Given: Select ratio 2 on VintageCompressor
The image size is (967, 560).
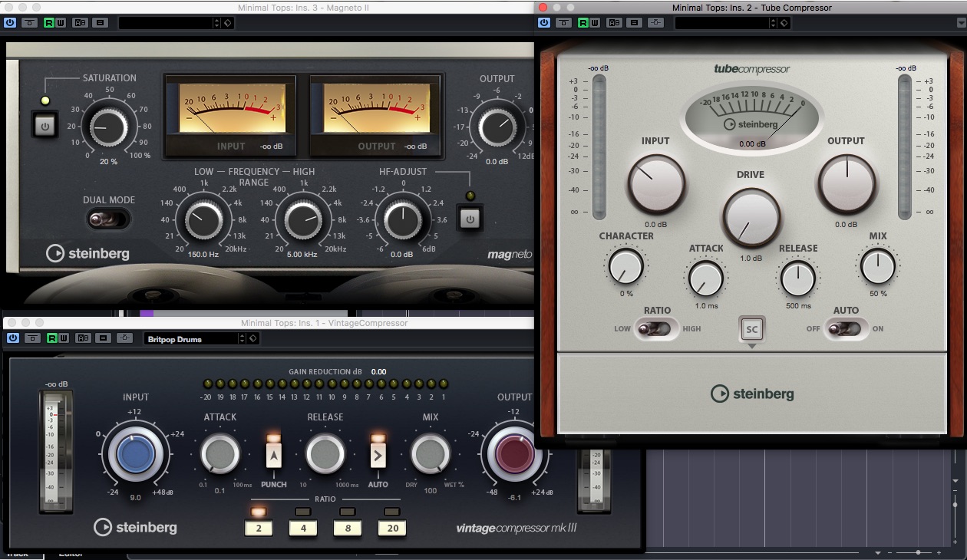Looking at the screenshot, I should click(x=259, y=528).
